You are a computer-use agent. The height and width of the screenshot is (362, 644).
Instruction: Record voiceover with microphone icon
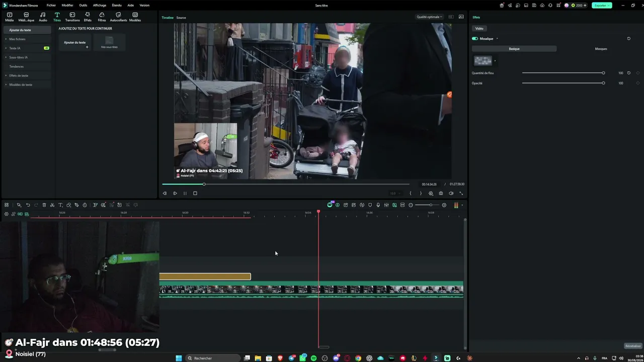tap(378, 205)
